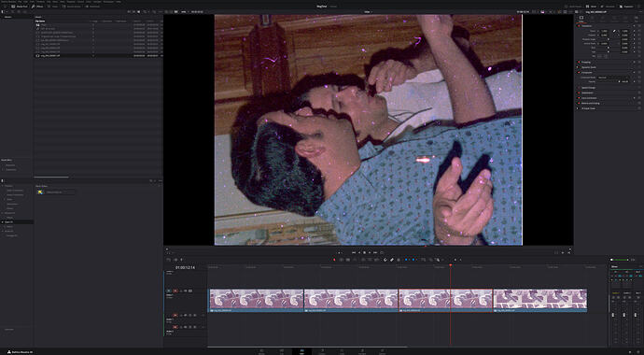
Task: Open the timeline name dropdown above viewer
Action: point(369,11)
